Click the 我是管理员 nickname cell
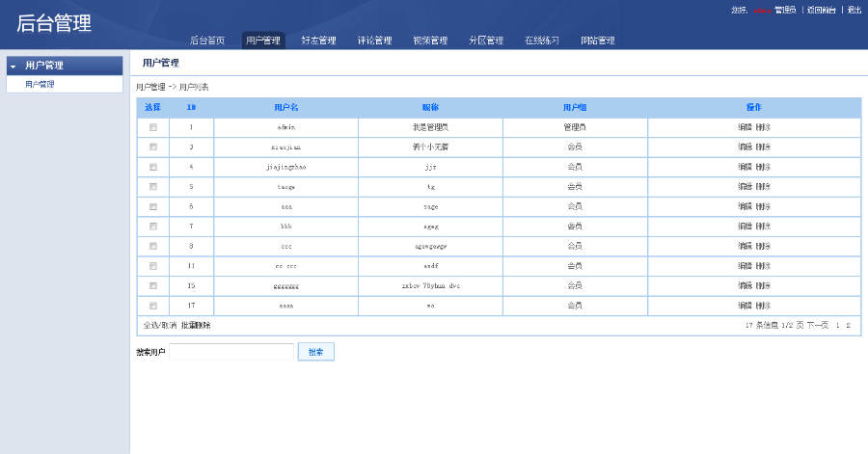868x454 pixels. click(x=431, y=127)
